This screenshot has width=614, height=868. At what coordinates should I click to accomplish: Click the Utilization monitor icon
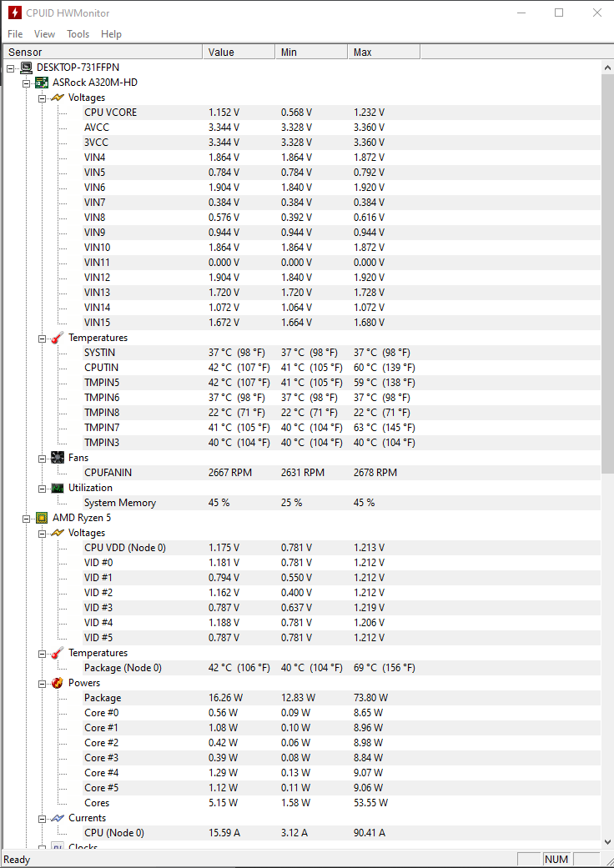coord(57,488)
